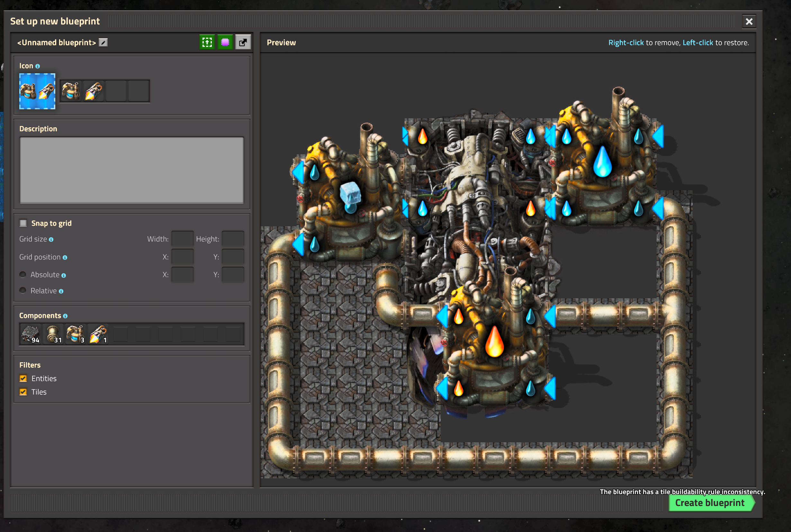The image size is (791, 532).
Task: Click the Preview heading
Action: tap(281, 42)
